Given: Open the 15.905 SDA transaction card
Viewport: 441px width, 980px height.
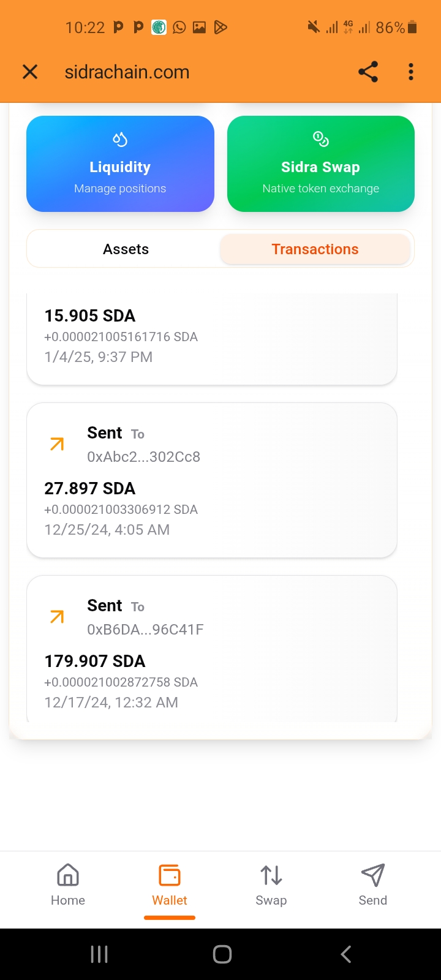Looking at the screenshot, I should click(211, 337).
